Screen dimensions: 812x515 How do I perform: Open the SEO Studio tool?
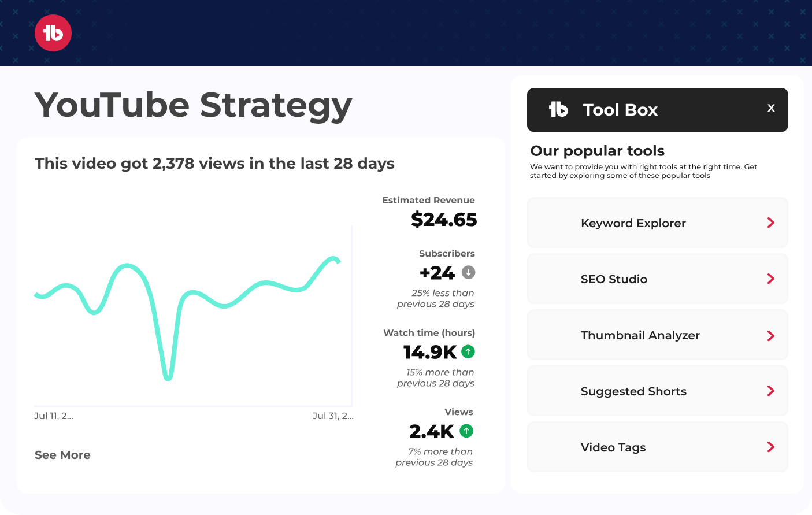(x=614, y=279)
